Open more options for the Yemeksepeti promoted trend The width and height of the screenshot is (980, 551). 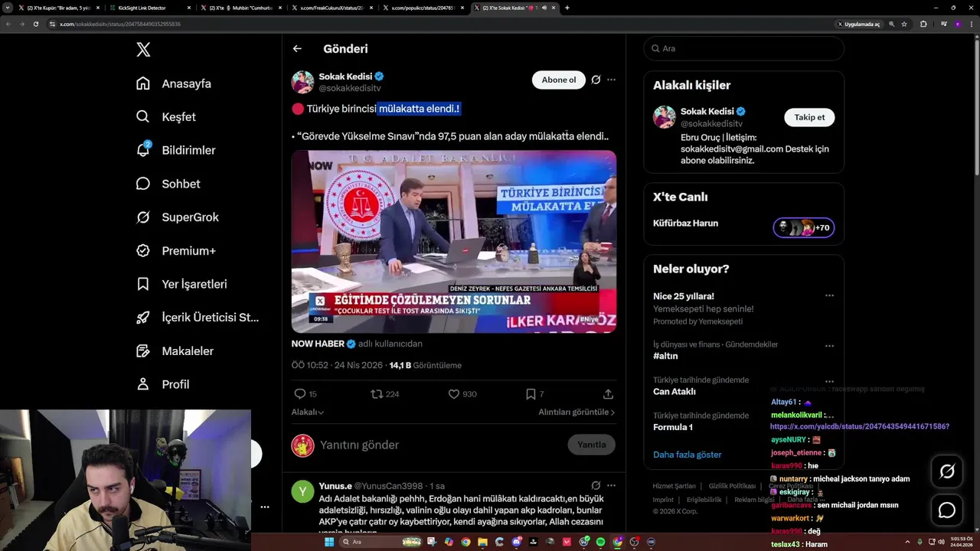click(x=829, y=295)
